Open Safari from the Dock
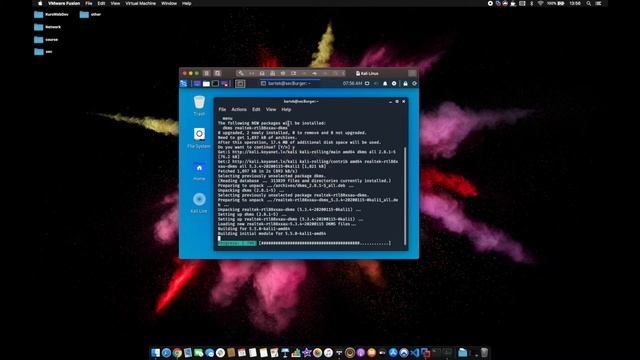640x360 pixels. (x=167, y=353)
